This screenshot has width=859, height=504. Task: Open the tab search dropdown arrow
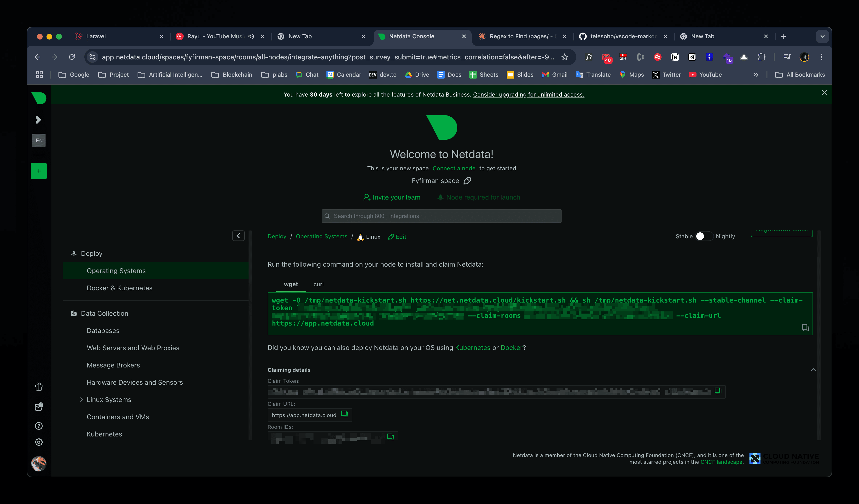point(822,36)
